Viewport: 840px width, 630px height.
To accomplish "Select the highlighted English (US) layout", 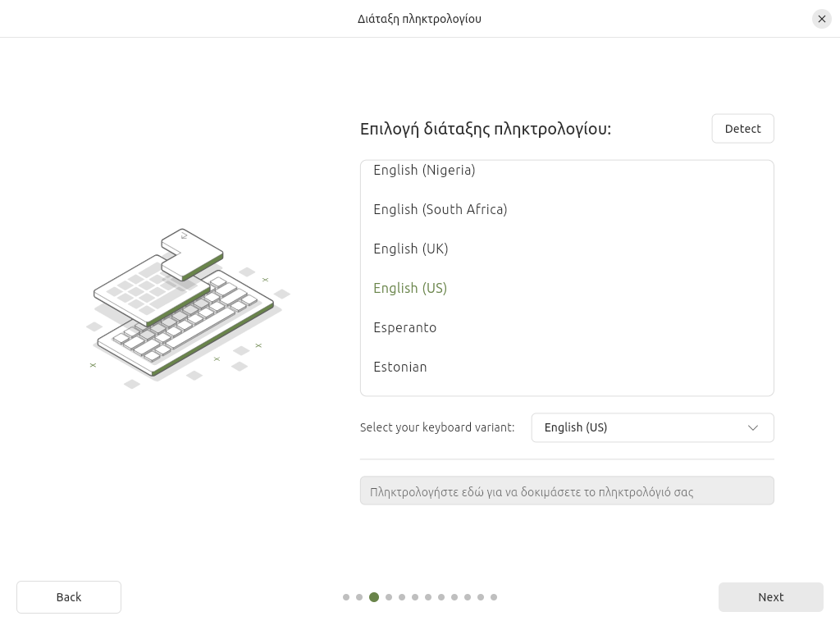I will [410, 288].
